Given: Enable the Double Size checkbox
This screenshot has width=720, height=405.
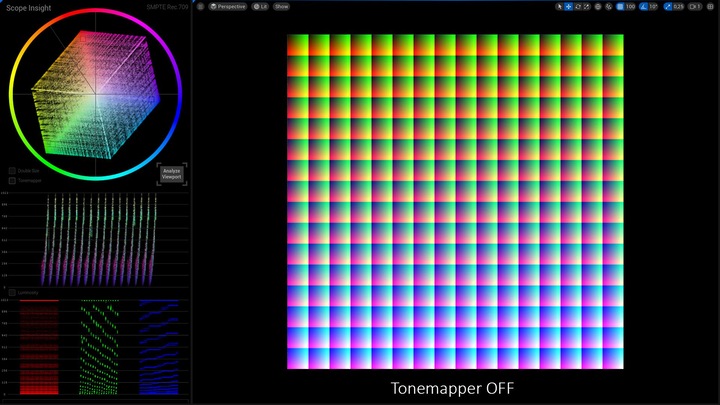Looking at the screenshot, I should pyautogui.click(x=12, y=171).
